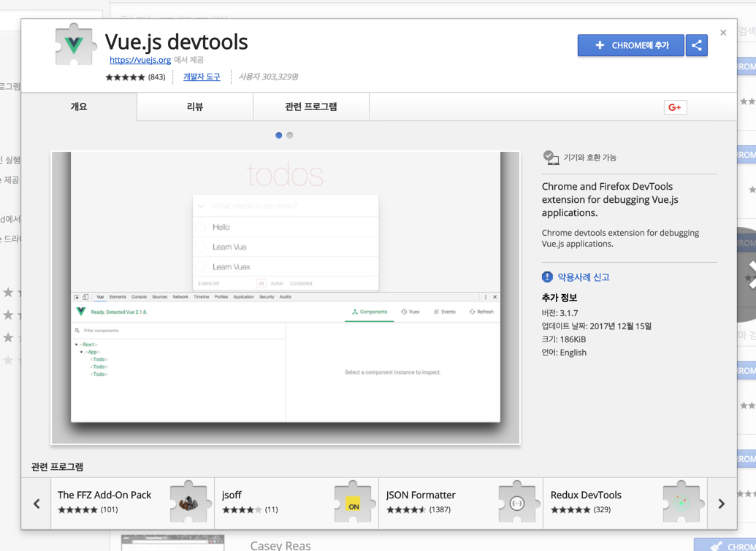Select the Network devtools tab
The image size is (756, 551).
(180, 297)
